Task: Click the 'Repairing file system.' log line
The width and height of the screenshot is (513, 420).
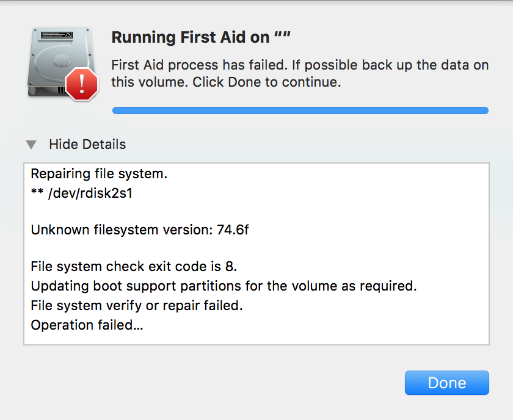Action: click(x=99, y=174)
